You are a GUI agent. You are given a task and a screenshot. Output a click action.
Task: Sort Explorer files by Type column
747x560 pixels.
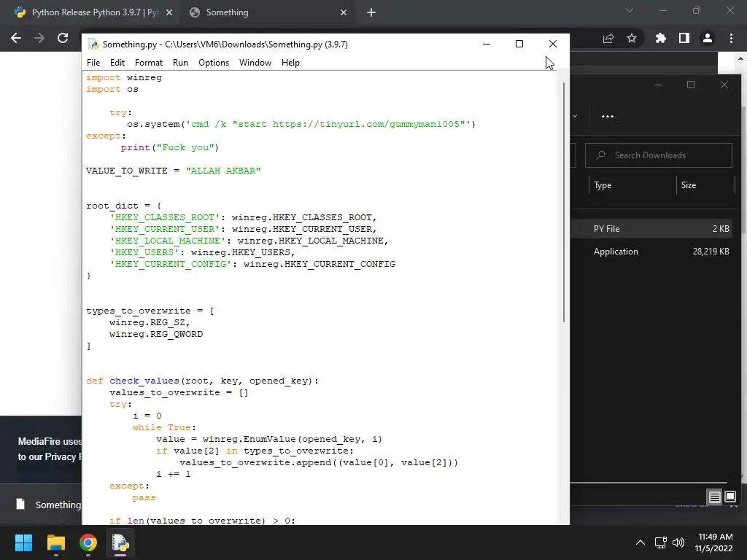pyautogui.click(x=603, y=185)
